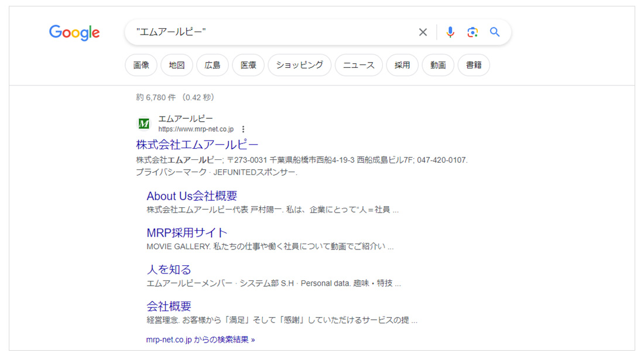Screen dimensions: 644x356
Task: Click the magnifying glass search button
Action: point(495,32)
